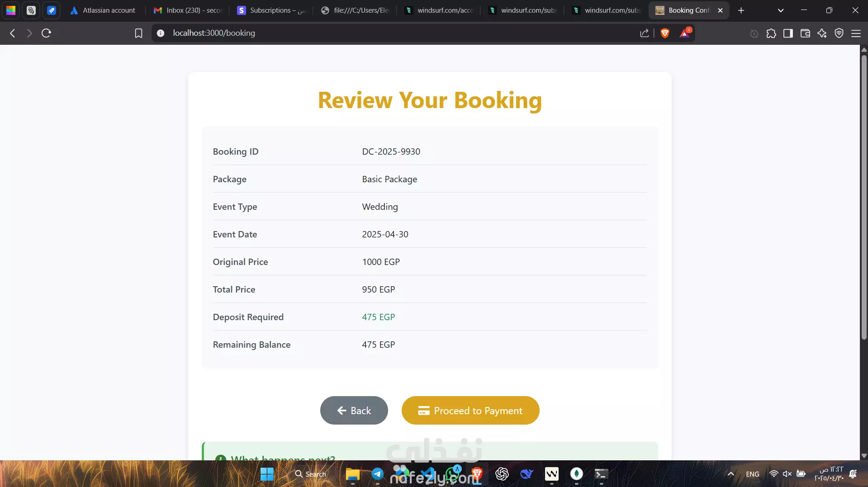Open the Brave Wallet icon
This screenshot has width=868, height=487.
point(805,33)
